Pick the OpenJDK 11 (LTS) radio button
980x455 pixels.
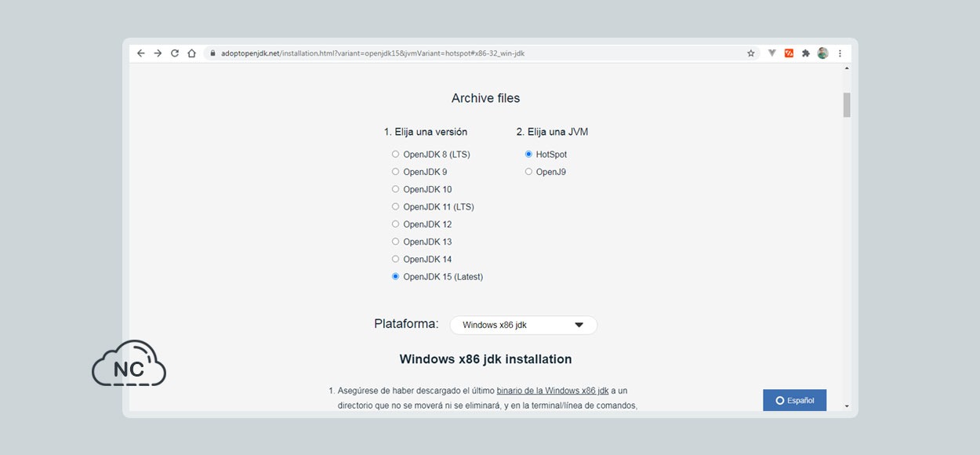tap(395, 207)
